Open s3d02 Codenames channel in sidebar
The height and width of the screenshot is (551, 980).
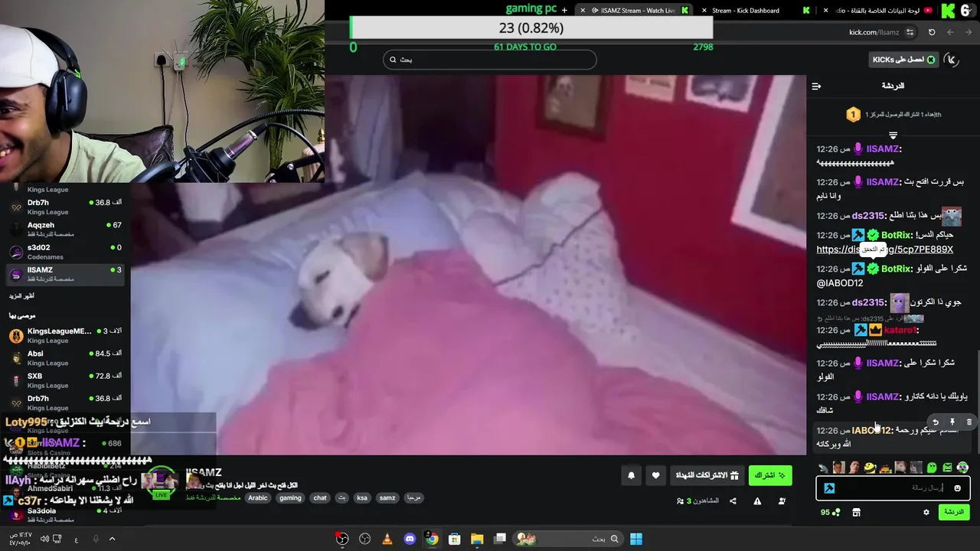65,252
